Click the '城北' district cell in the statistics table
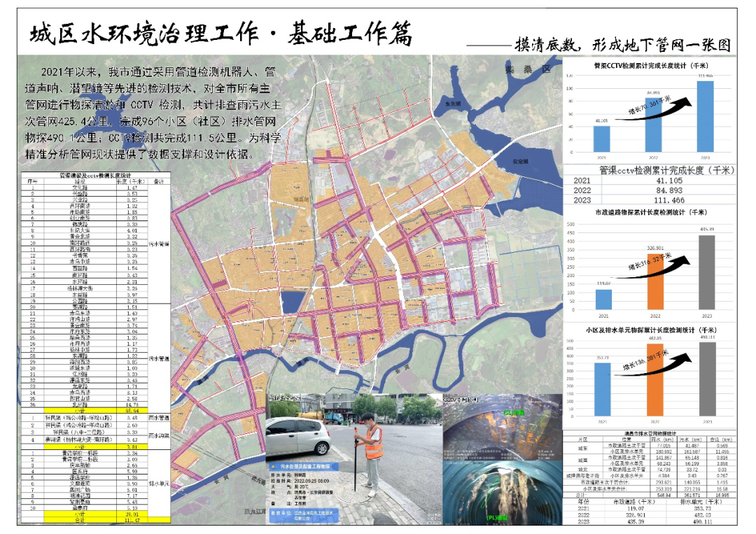 pos(582,469)
